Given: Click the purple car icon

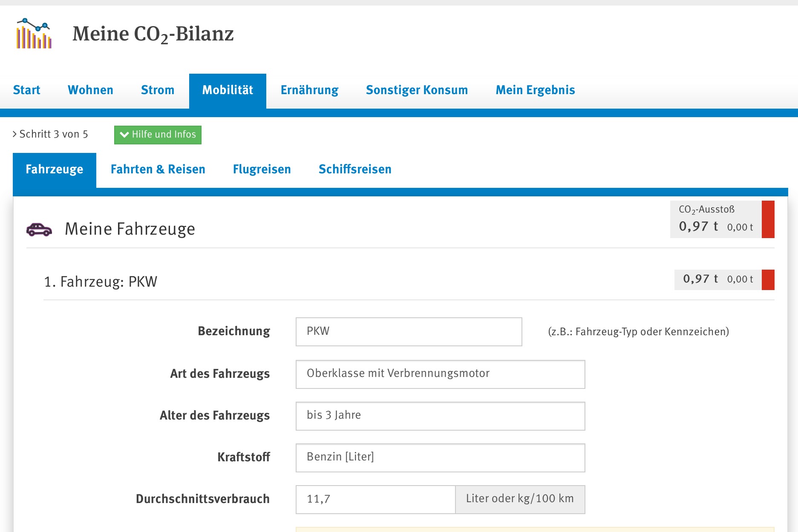Looking at the screenshot, I should (x=39, y=230).
